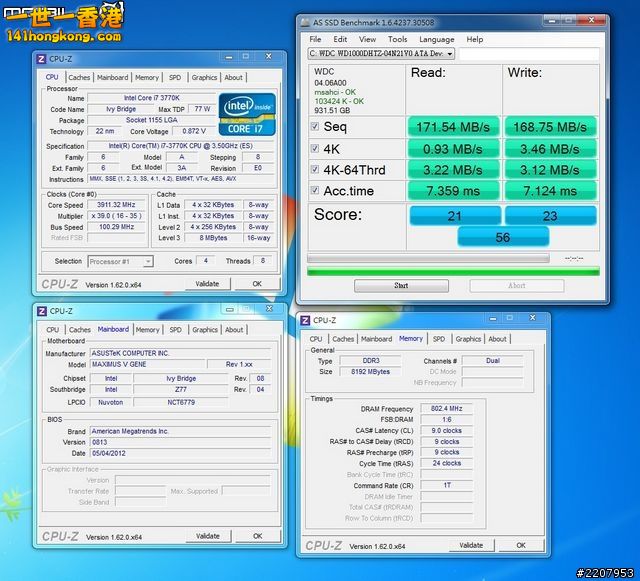Screen dimensions: 640x581
Task: Click the CPU-Z title icon of the Memory window
Action: [x=304, y=321]
